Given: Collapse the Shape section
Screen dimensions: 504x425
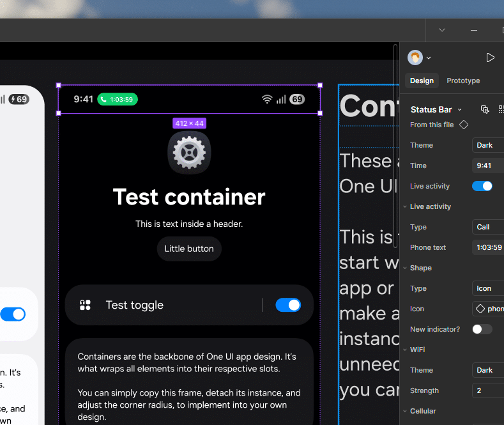Looking at the screenshot, I should [405, 268].
